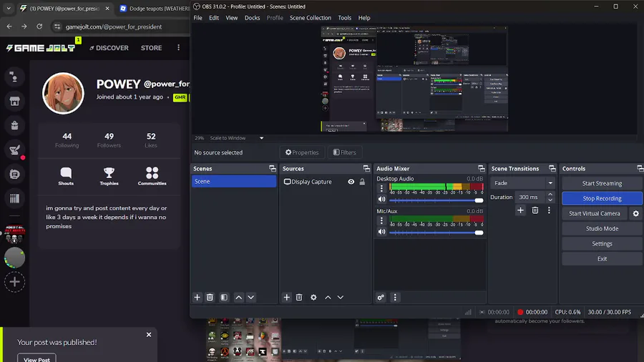The image size is (644, 362).
Task: Click Game Jolt logo in header
Action: (41, 48)
